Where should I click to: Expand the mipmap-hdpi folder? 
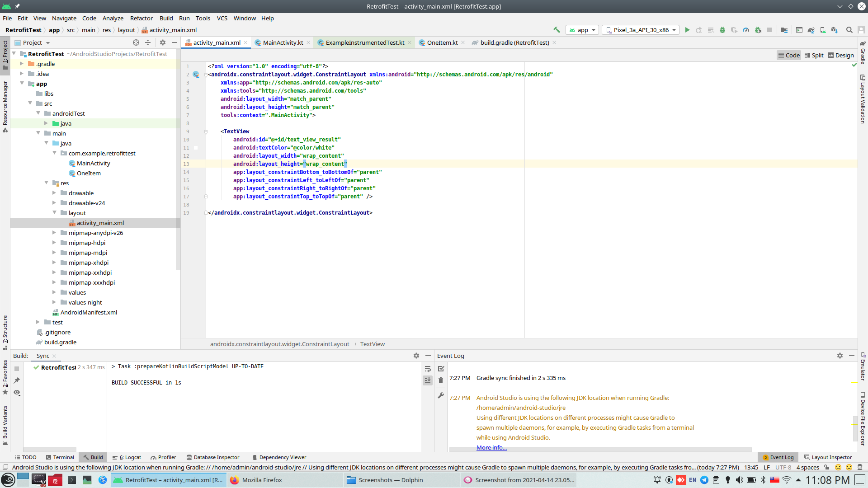point(54,243)
